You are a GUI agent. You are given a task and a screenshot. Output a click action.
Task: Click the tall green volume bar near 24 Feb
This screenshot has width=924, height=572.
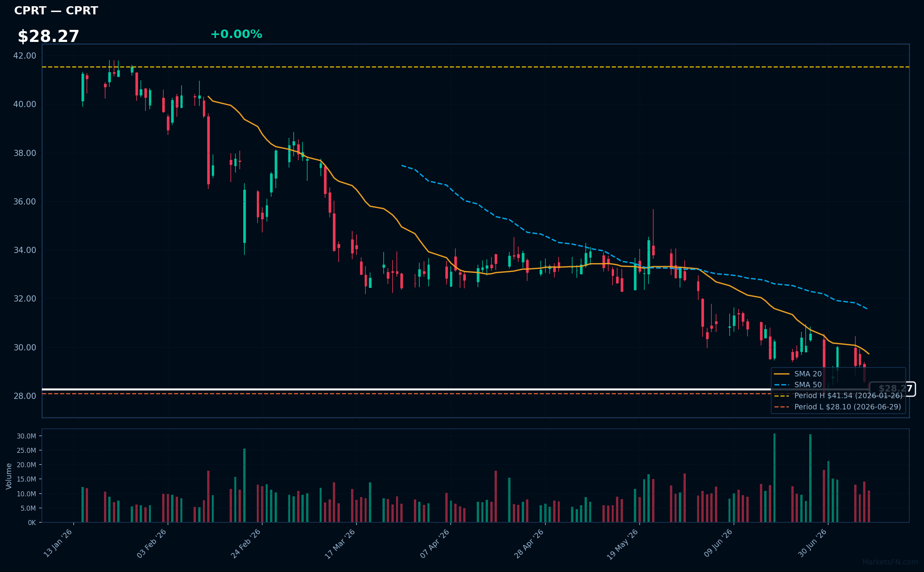point(244,485)
